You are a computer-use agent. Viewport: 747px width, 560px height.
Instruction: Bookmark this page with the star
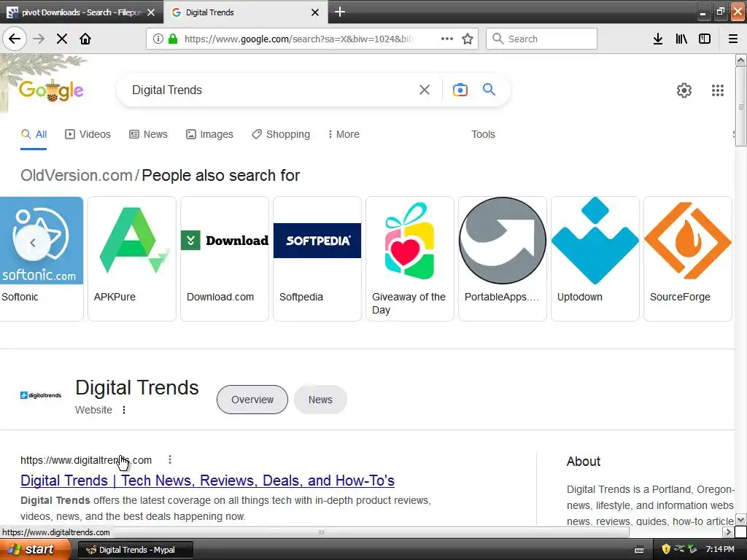point(468,39)
